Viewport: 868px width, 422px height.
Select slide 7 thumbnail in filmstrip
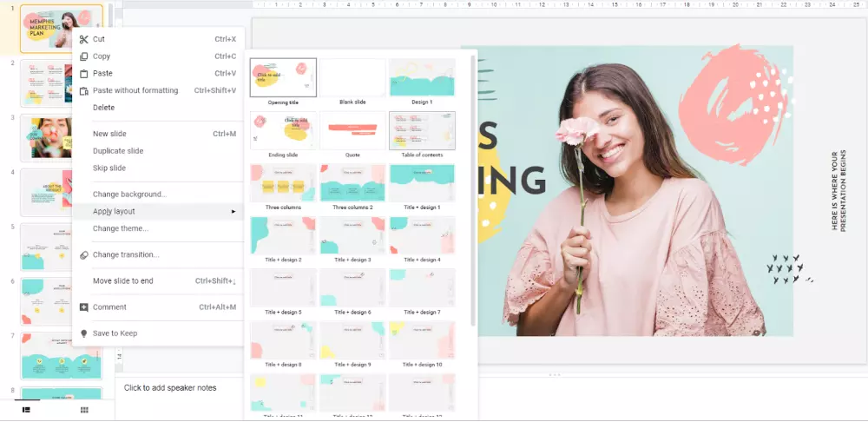tap(62, 355)
